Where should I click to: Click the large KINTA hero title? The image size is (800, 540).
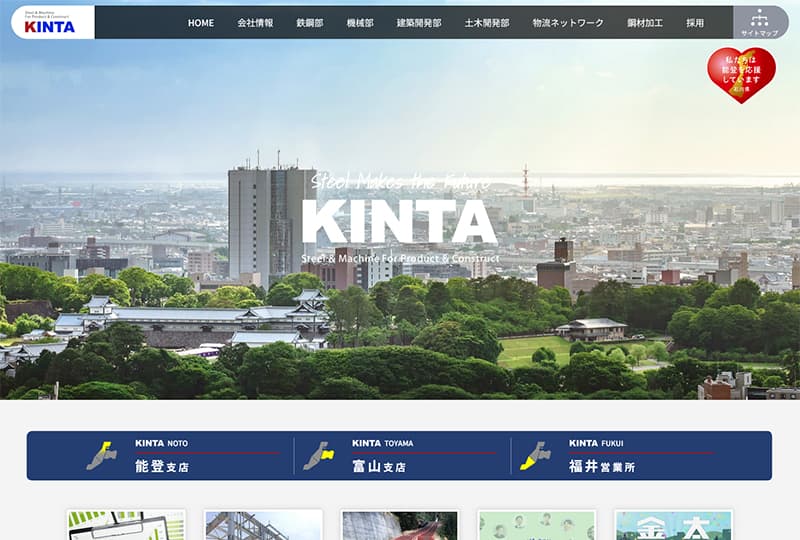(x=399, y=222)
